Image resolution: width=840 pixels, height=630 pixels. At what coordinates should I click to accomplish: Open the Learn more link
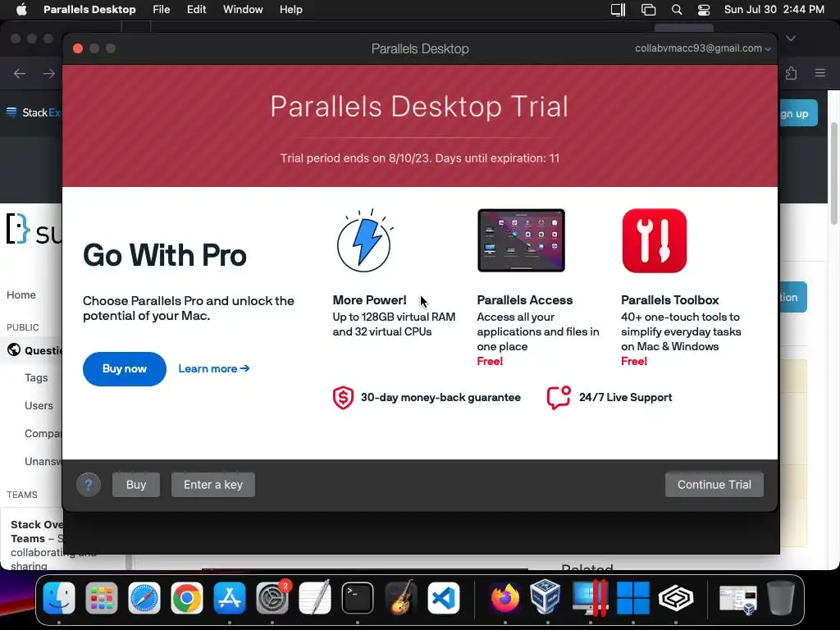point(214,368)
